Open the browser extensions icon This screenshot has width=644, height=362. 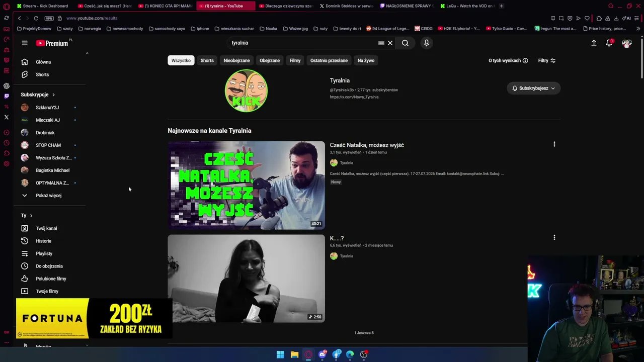tap(599, 18)
